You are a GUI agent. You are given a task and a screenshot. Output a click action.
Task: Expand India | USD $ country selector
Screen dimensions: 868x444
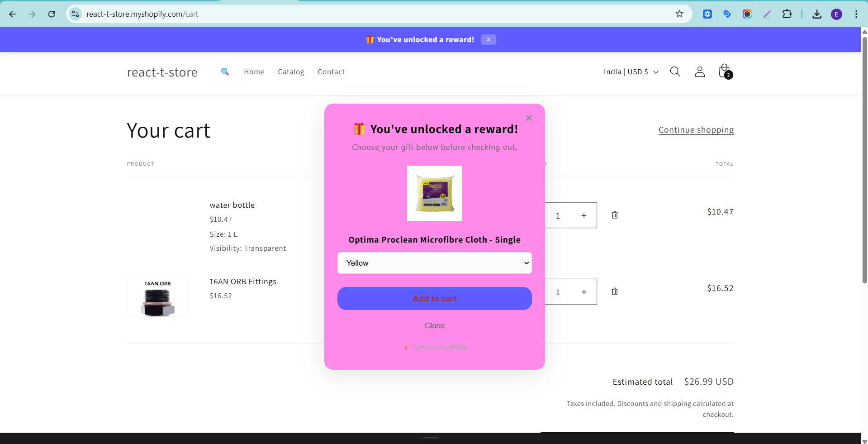coord(631,72)
